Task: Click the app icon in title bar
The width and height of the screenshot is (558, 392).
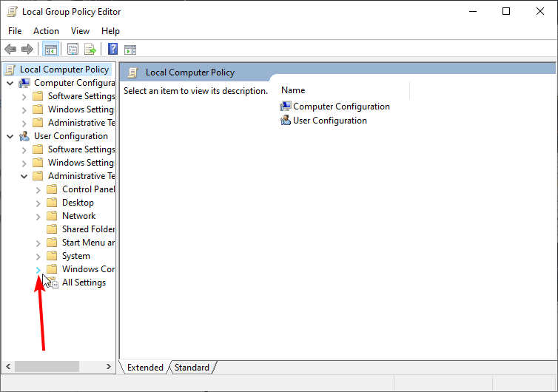Action: (12, 12)
